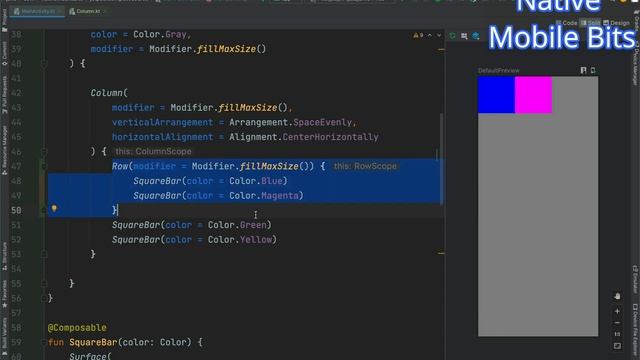Collapse code fold at line 46
The height and width of the screenshot is (360, 640).
coord(44,152)
